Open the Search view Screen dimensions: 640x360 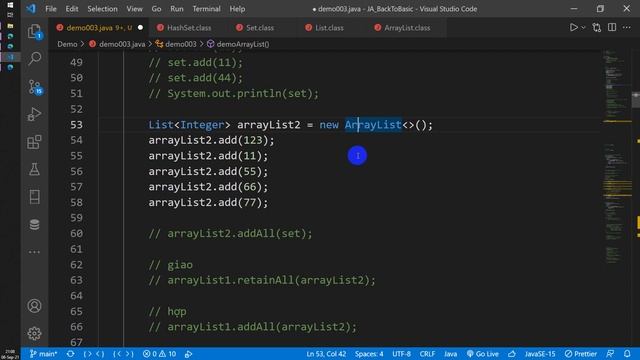tap(35, 59)
